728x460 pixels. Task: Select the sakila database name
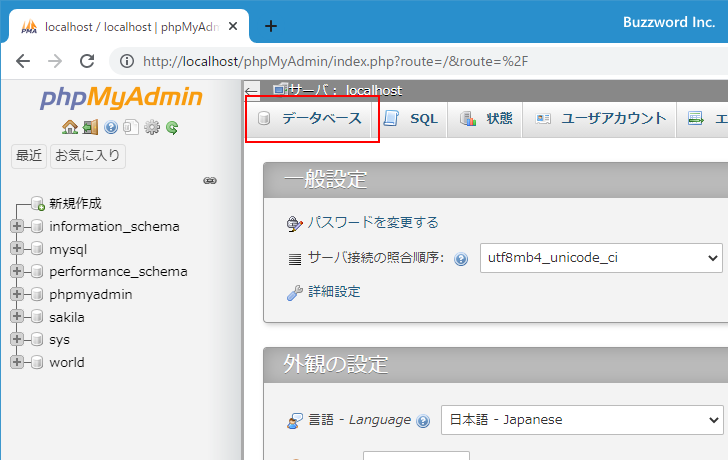click(67, 317)
